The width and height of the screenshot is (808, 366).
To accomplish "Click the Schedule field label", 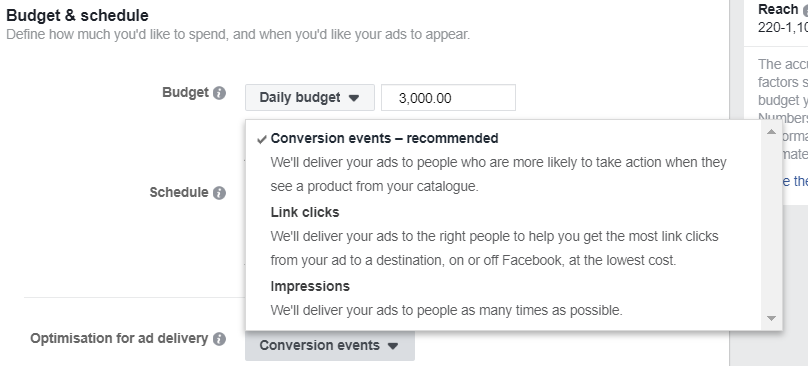I will [179, 192].
